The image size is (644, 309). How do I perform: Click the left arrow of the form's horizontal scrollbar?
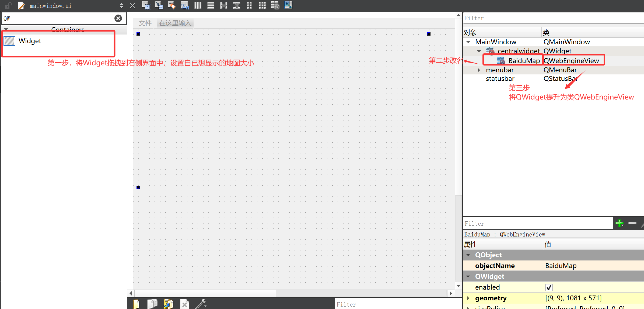point(131,293)
